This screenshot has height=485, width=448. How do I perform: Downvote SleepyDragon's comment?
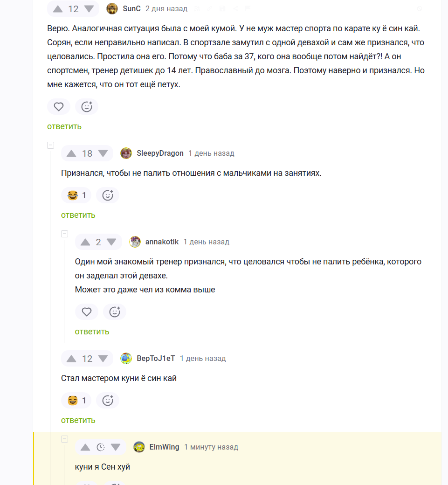point(103,153)
